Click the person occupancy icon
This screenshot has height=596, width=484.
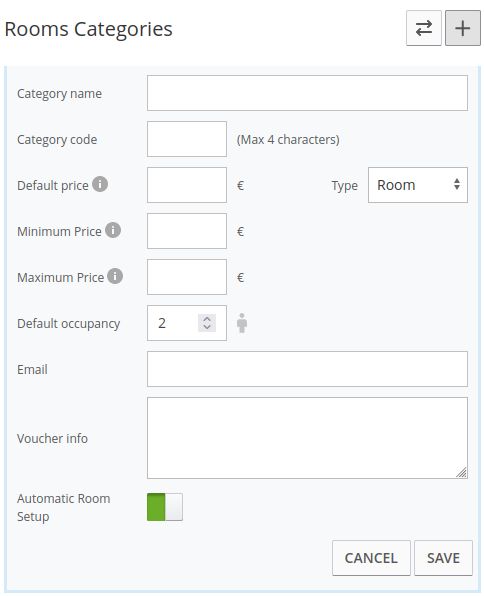(x=242, y=323)
